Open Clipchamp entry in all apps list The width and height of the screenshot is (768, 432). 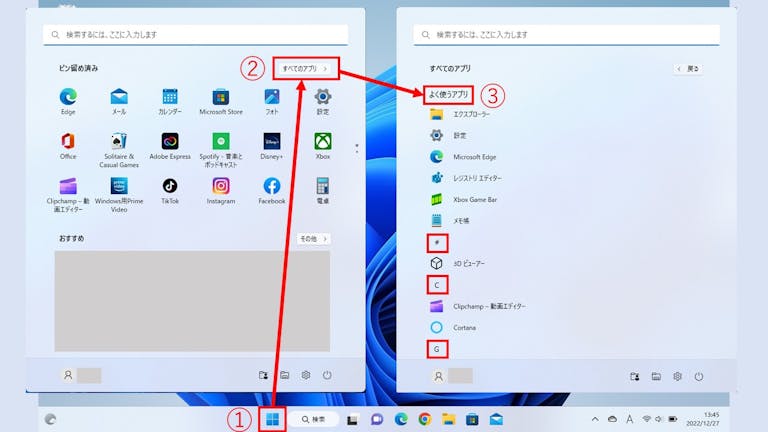478,306
